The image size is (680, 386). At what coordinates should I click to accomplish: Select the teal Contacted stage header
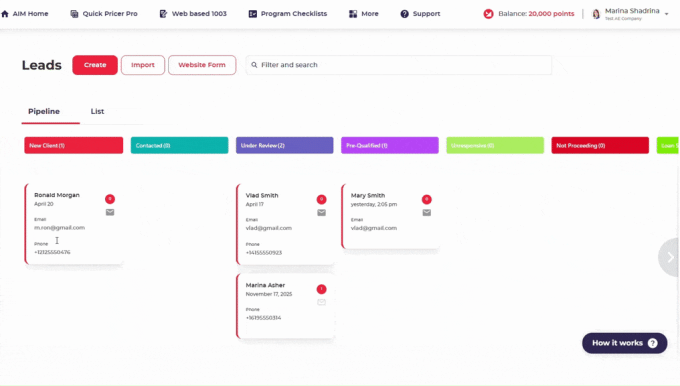coord(180,145)
